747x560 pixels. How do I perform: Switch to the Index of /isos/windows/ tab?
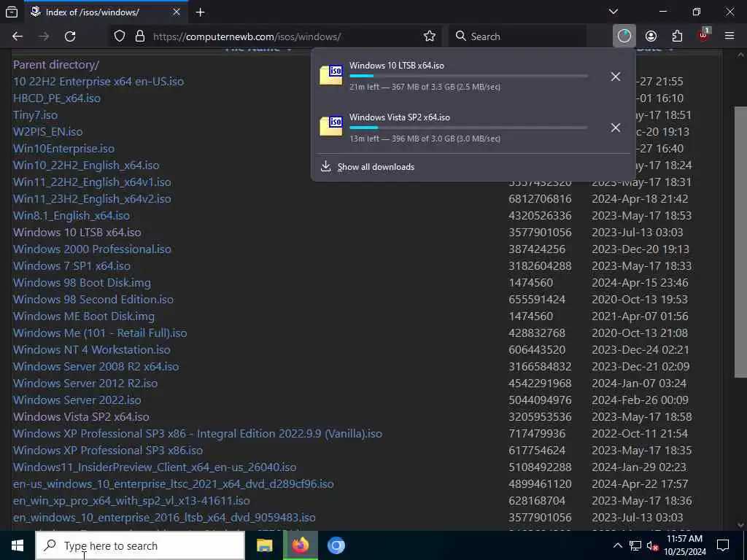click(105, 12)
